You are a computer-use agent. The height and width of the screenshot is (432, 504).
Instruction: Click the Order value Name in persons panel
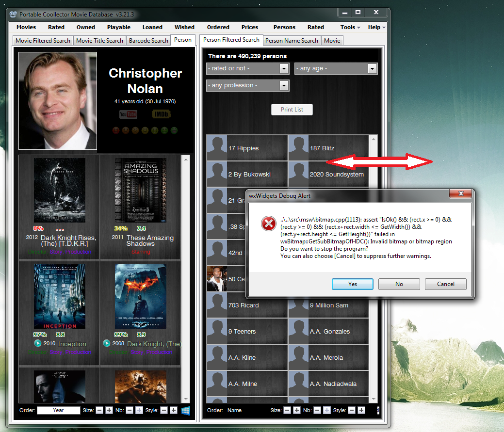click(x=234, y=410)
